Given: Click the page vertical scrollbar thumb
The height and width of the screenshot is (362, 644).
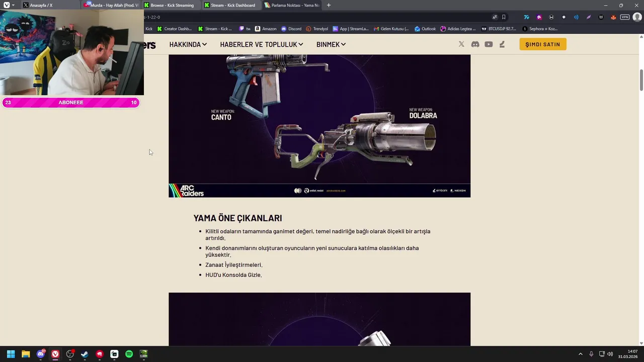Looking at the screenshot, I should pos(641,80).
